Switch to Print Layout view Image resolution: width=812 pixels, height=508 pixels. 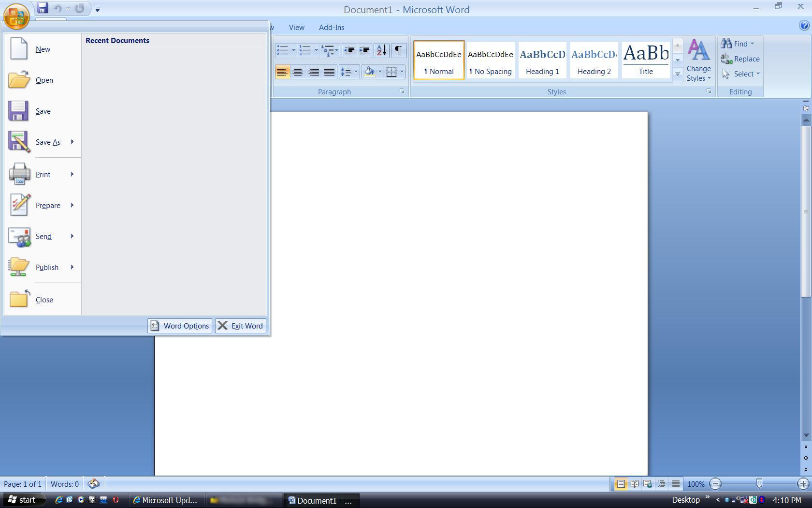(621, 484)
